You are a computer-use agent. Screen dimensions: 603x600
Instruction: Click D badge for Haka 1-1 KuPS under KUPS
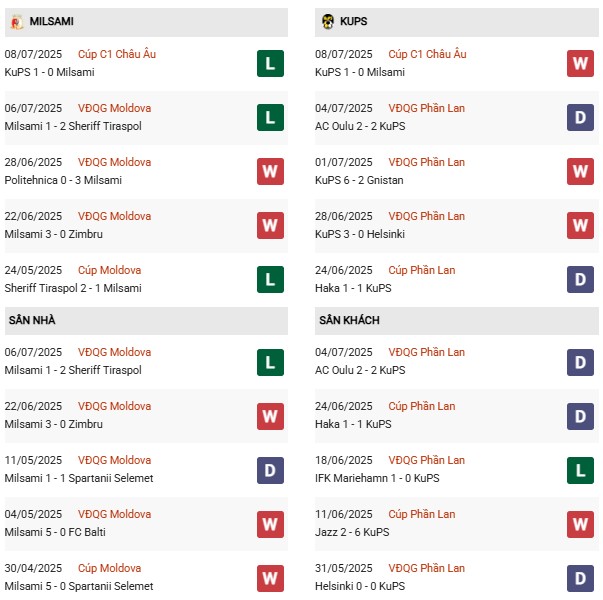580,280
